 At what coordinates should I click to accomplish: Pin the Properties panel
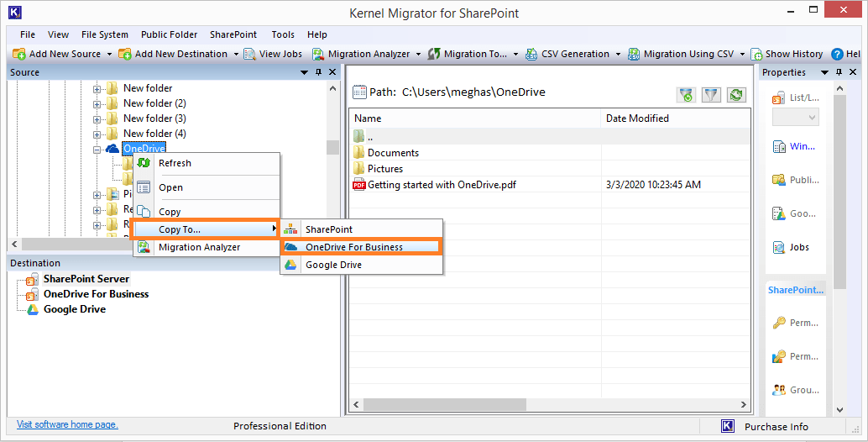(x=839, y=72)
